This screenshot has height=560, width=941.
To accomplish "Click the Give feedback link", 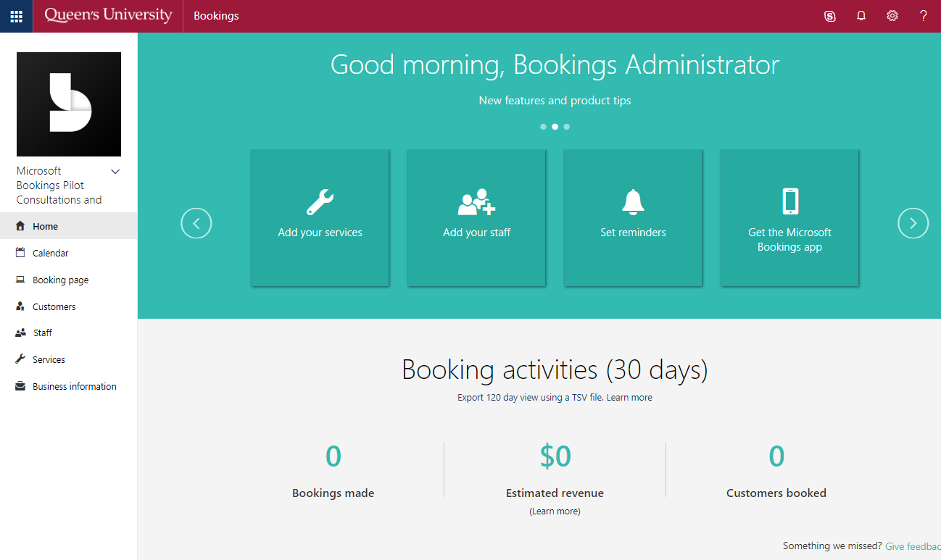I will coord(913,546).
